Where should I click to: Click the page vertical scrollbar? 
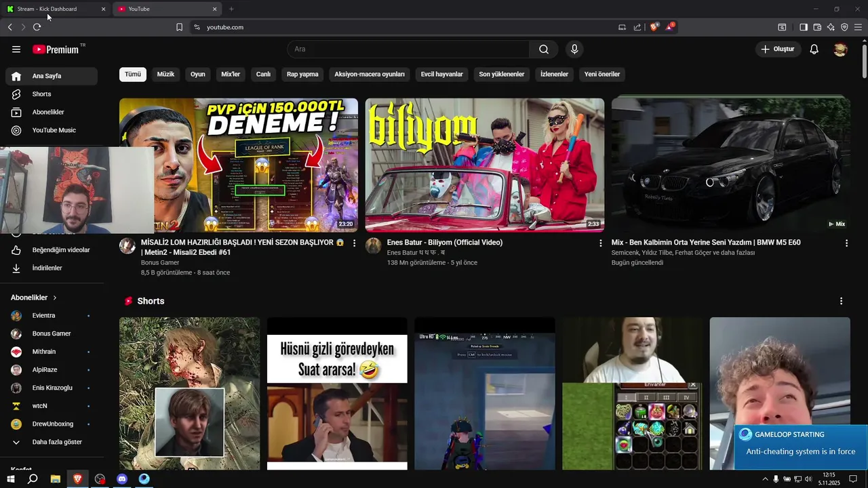(864, 61)
